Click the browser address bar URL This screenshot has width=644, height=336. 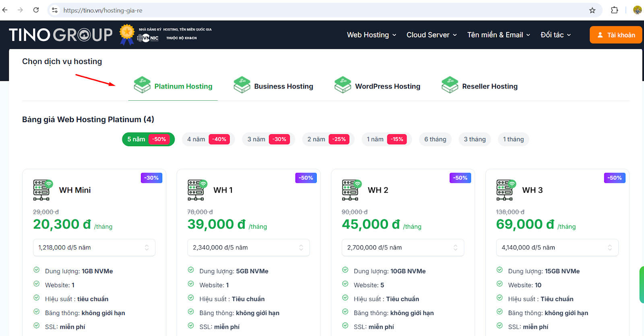pos(103,10)
